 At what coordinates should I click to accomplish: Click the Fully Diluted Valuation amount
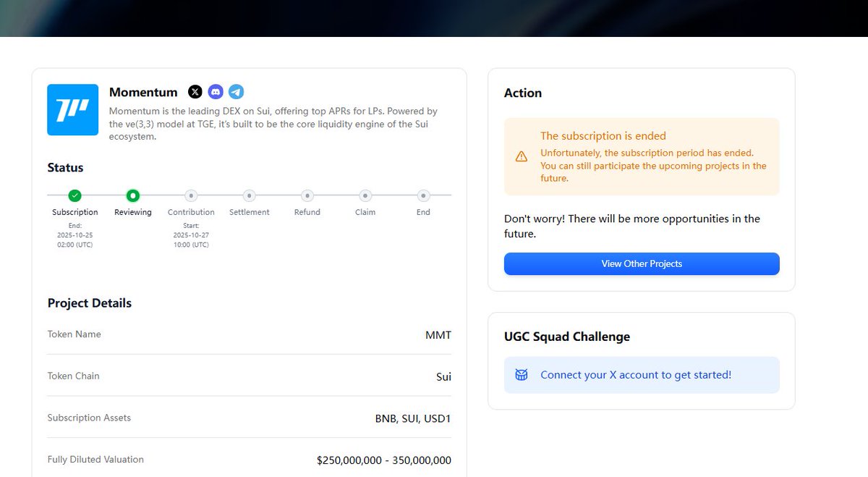pos(384,460)
